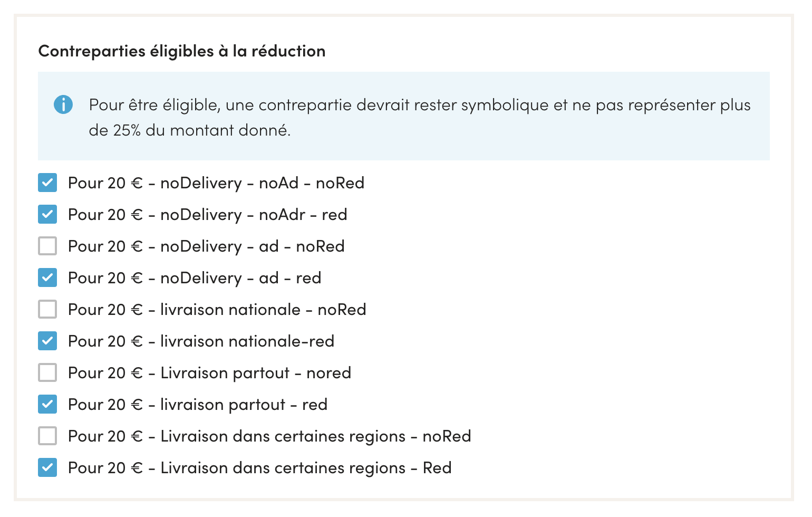This screenshot has width=812, height=517.
Task: Click the eligibility info message text
Action: click(420, 117)
